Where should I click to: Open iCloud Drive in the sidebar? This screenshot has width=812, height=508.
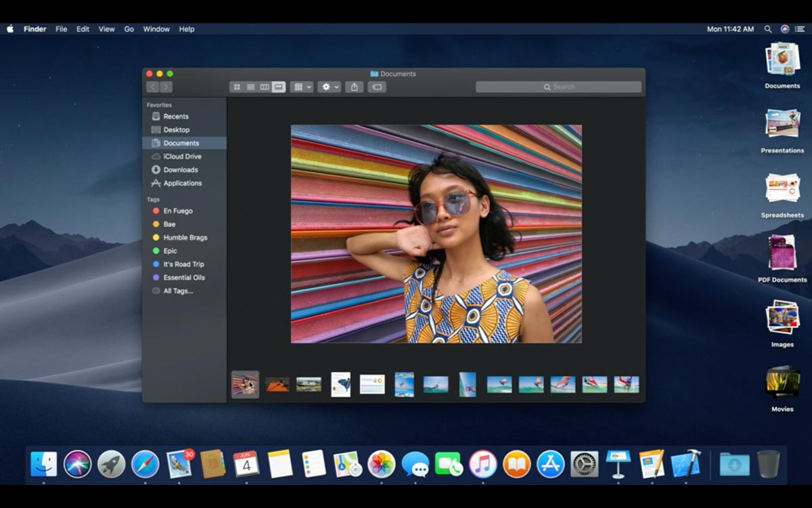tap(184, 156)
